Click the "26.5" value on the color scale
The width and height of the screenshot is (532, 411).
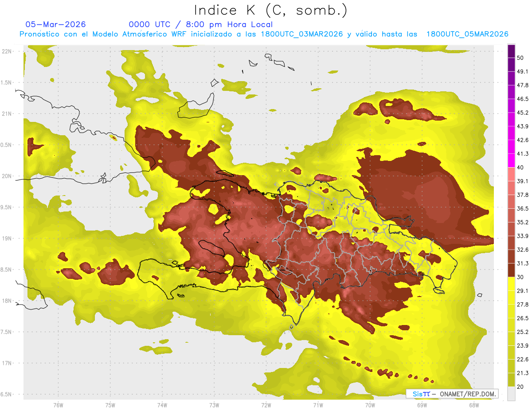523,318
